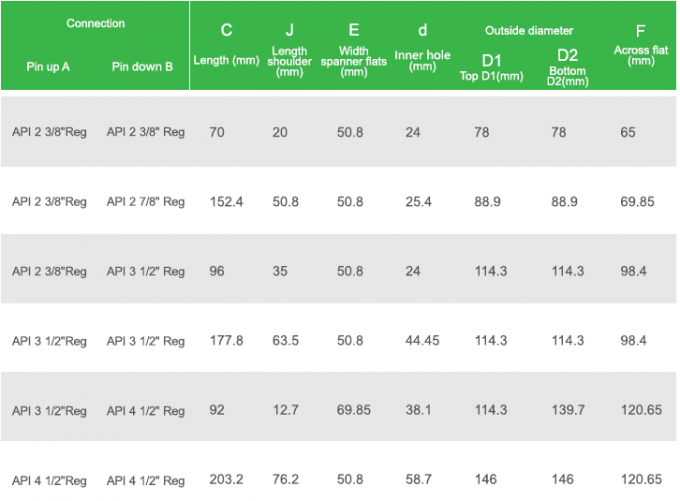Select the E Width spanner flats header
The width and height of the screenshot is (680, 501).
coord(353,48)
